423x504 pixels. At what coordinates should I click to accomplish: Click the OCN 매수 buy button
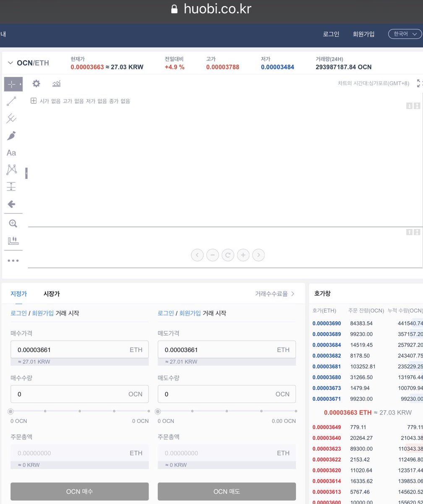[80, 491]
